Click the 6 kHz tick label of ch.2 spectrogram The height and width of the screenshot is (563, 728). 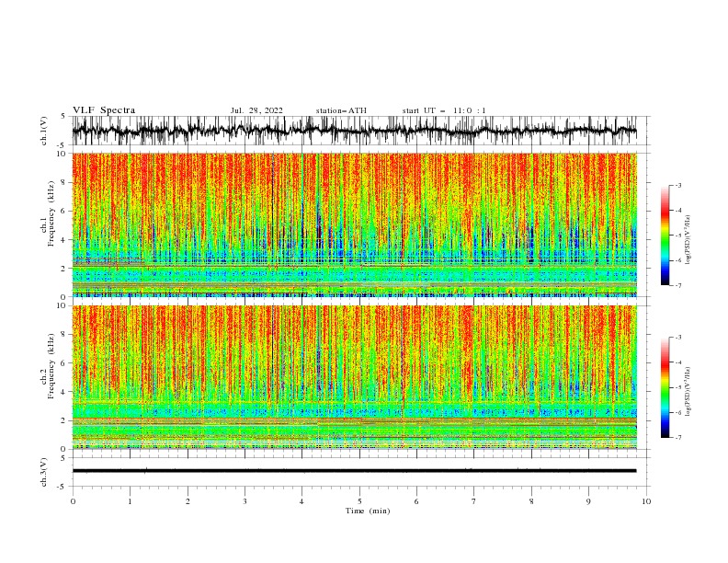click(63, 363)
